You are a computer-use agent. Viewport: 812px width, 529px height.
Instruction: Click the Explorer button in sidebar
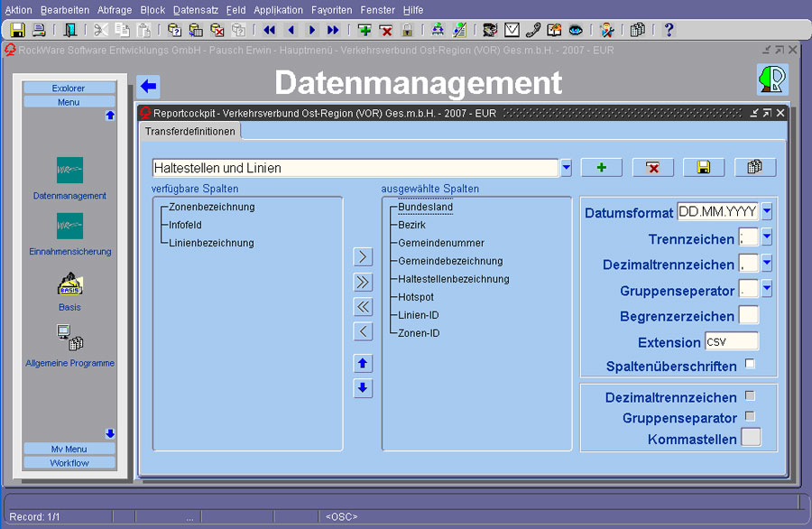click(69, 88)
